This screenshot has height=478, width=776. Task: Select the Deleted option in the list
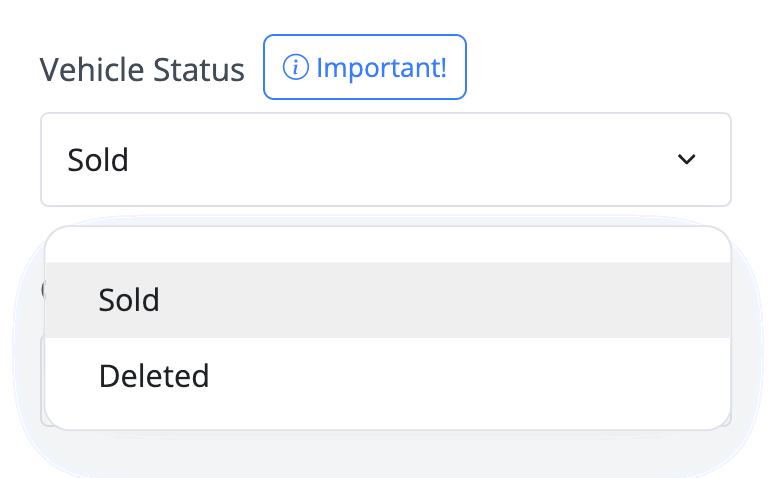pyautogui.click(x=388, y=376)
